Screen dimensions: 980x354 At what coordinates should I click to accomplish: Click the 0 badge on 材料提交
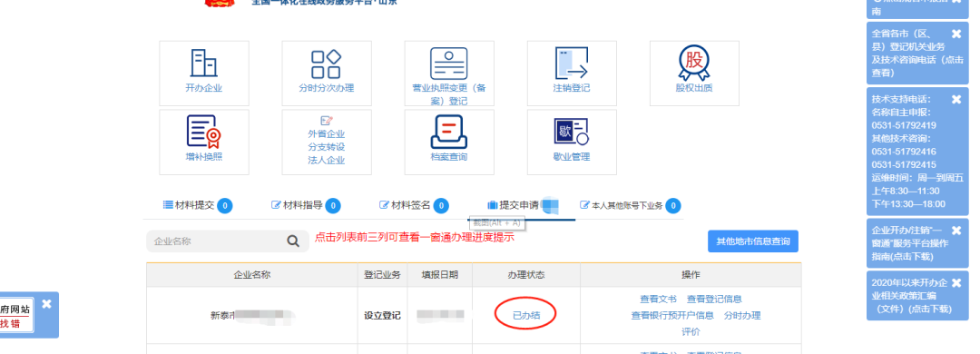pyautogui.click(x=225, y=205)
